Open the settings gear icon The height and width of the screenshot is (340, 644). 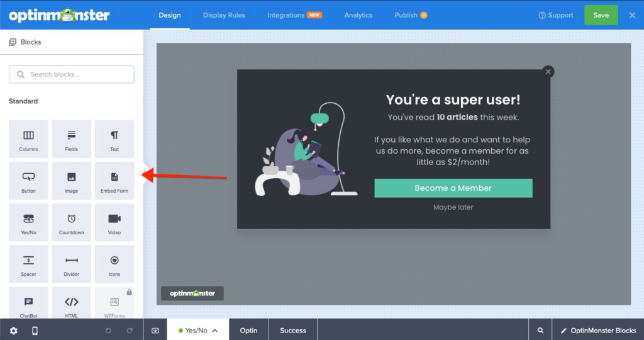pos(13,331)
